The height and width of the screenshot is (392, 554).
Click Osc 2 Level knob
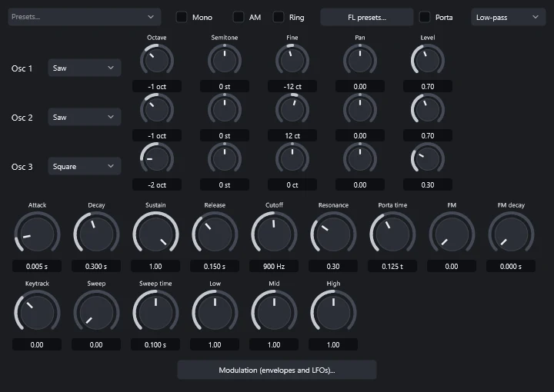pos(428,110)
